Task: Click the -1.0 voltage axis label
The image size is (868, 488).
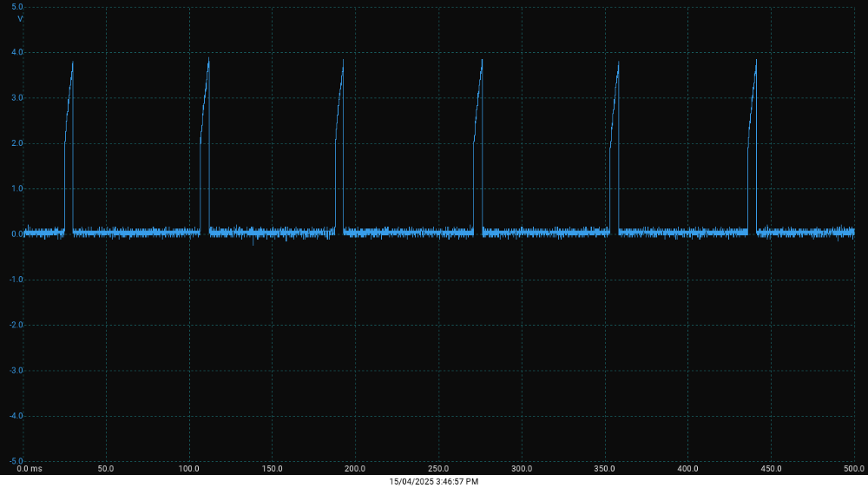Action: point(16,280)
